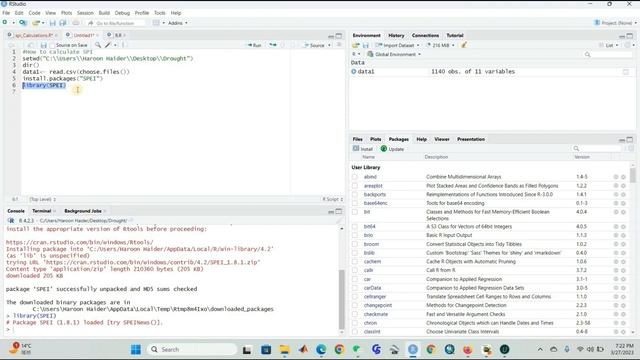This screenshot has width=640, height=360.
Task: Click the Windows taskbar Search box
Action: [192, 349]
